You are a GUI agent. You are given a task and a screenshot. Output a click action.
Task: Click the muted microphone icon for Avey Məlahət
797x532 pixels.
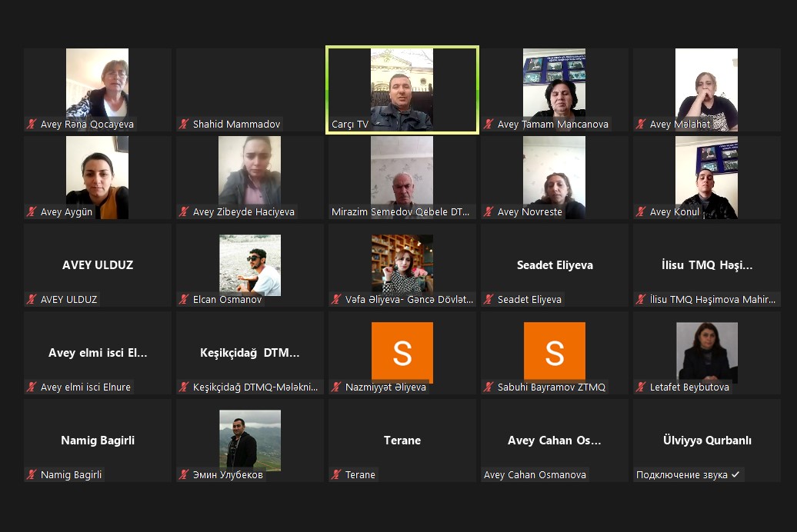click(x=642, y=124)
